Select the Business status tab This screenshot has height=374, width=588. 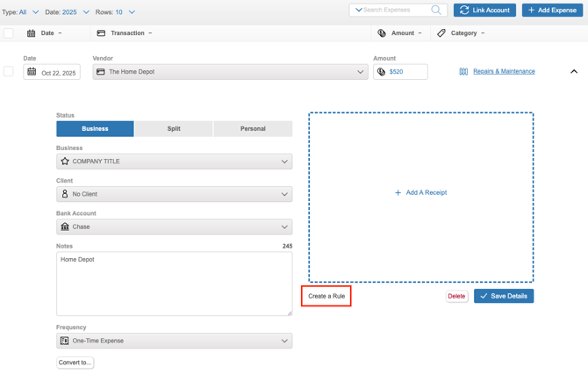95,129
